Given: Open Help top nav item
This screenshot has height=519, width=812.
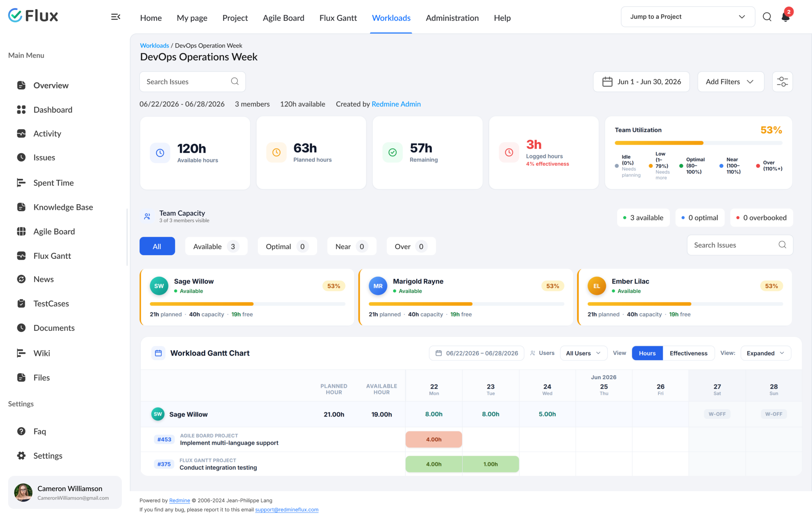Looking at the screenshot, I should click(x=502, y=18).
